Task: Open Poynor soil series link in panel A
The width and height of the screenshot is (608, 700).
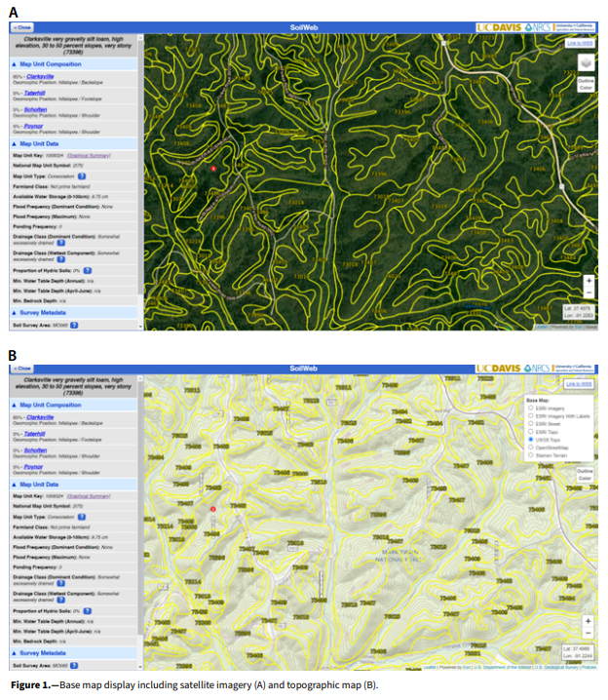Action: 33,126
